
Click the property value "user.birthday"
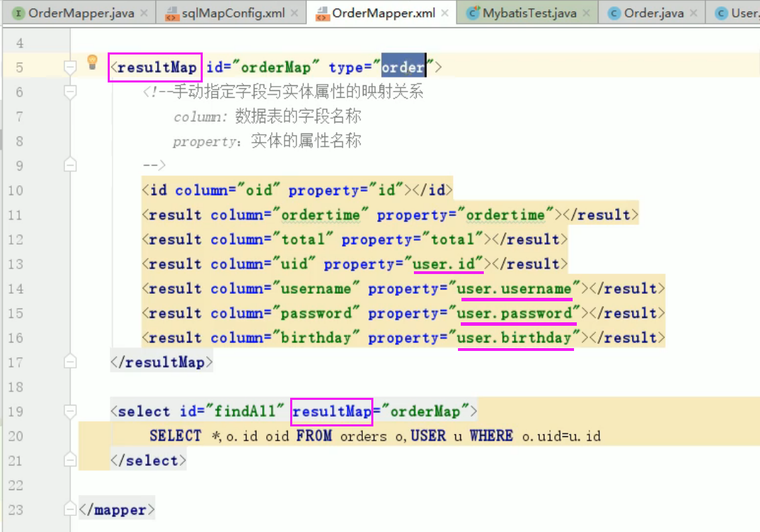coord(515,338)
